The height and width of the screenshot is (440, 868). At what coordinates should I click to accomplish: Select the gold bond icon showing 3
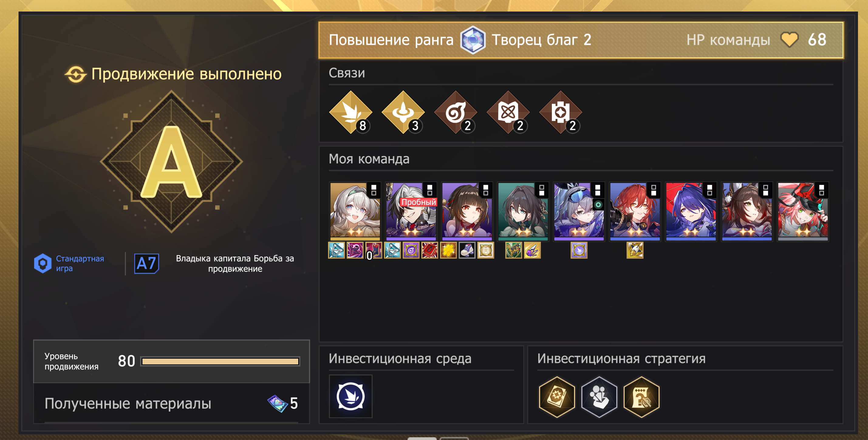coord(403,112)
